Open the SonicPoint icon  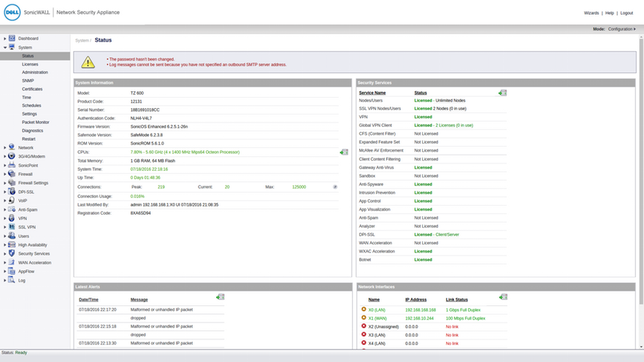12,165
